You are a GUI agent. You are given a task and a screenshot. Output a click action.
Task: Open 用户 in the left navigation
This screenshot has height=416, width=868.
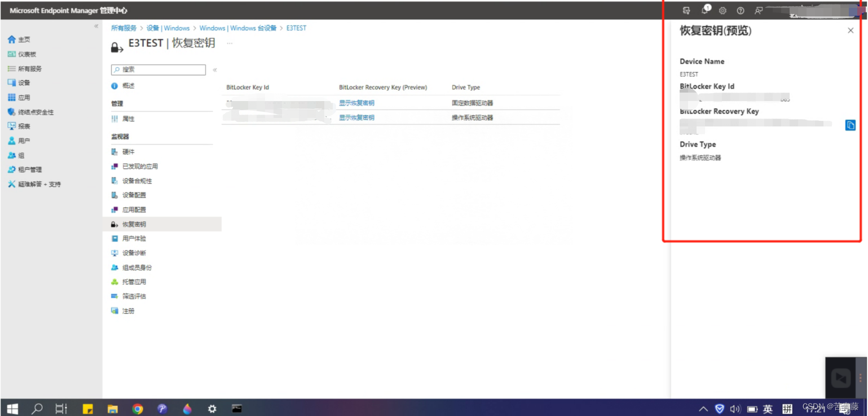(19, 141)
